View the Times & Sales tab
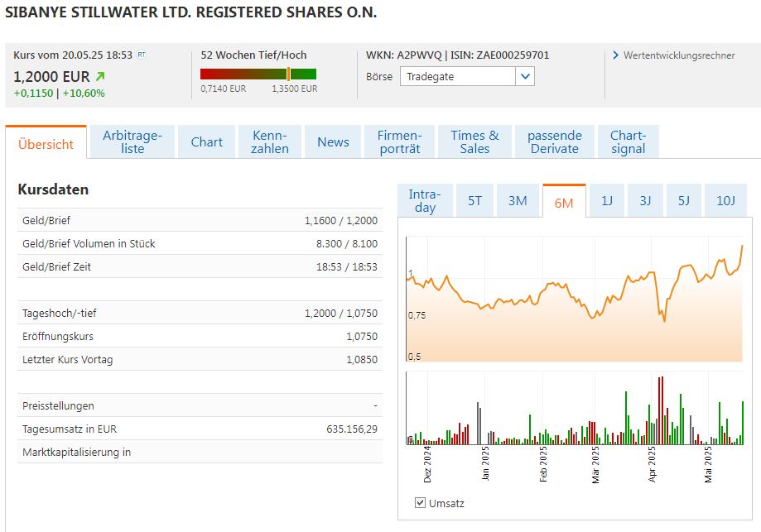Viewport: 761px width, 532px height. click(x=474, y=141)
